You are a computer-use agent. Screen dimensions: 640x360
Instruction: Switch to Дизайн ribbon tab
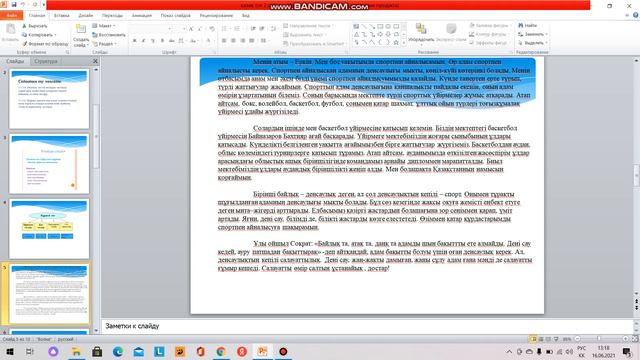click(x=86, y=16)
